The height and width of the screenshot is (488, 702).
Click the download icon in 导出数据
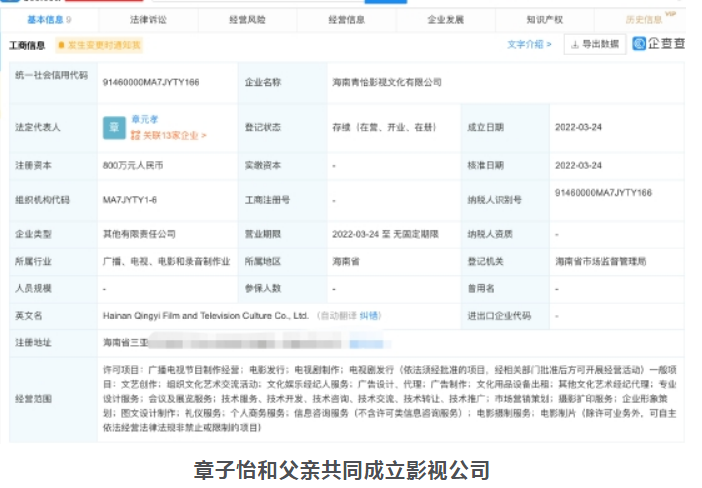pos(574,44)
